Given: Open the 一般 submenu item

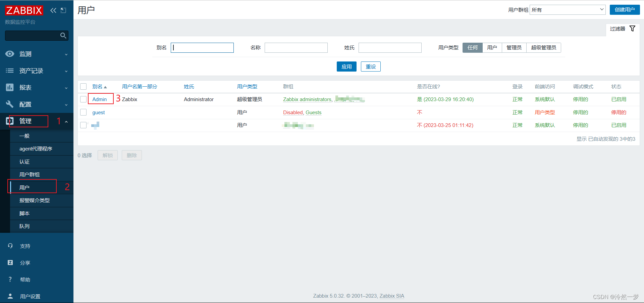Looking at the screenshot, I should [x=42, y=136].
